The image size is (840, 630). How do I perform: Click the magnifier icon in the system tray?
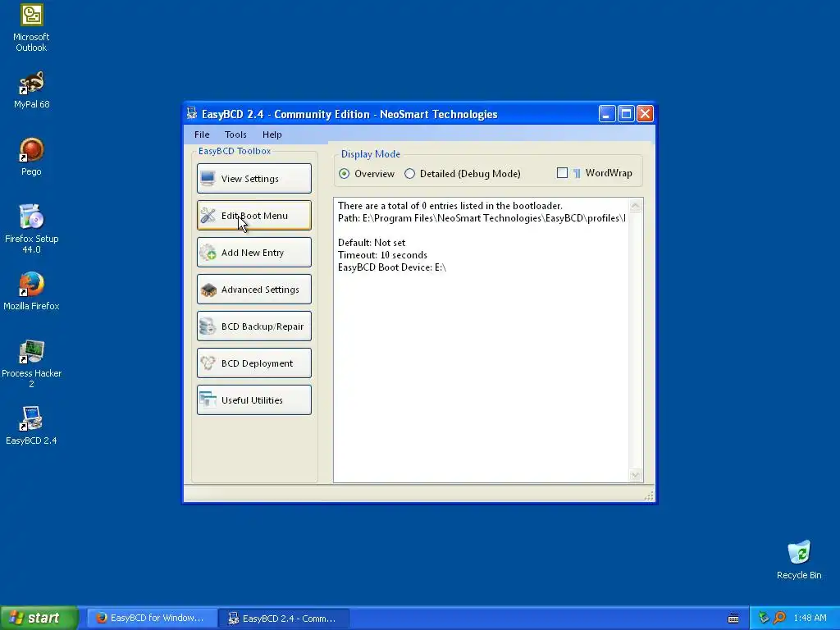tap(779, 618)
